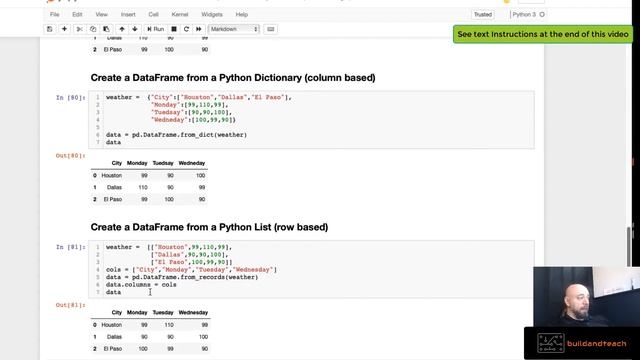Click Wedneday column header in Out[80] table

pyautogui.click(x=191, y=163)
